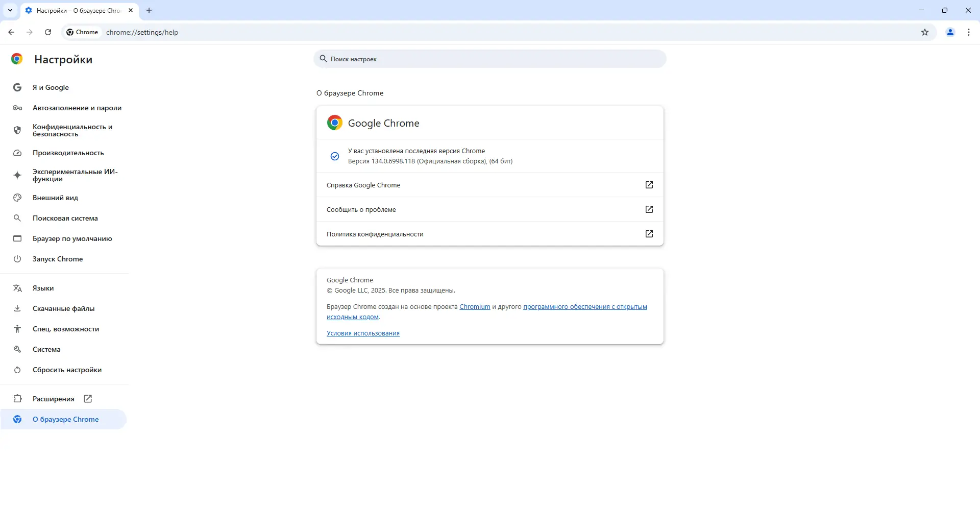Click the Поиск настроек search field
The height and width of the screenshot is (531, 980).
tap(490, 59)
